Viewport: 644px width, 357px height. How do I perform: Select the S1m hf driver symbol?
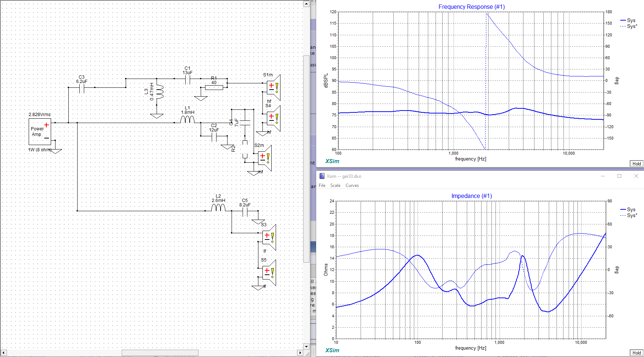274,87
